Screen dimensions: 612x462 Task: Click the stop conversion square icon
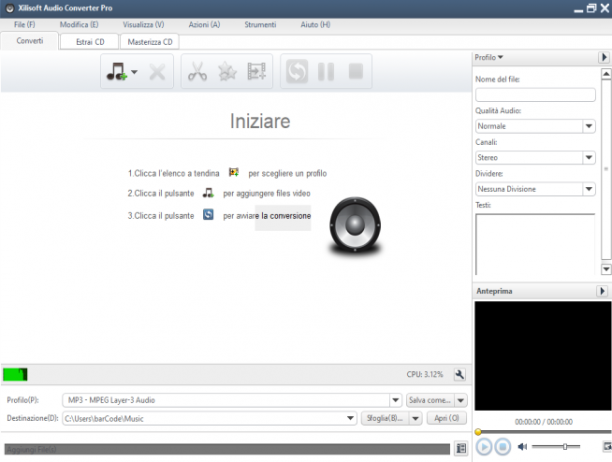pyautogui.click(x=356, y=71)
